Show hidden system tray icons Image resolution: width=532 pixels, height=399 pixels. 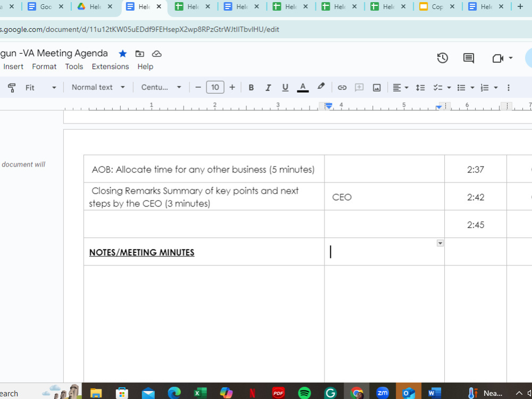click(519, 393)
